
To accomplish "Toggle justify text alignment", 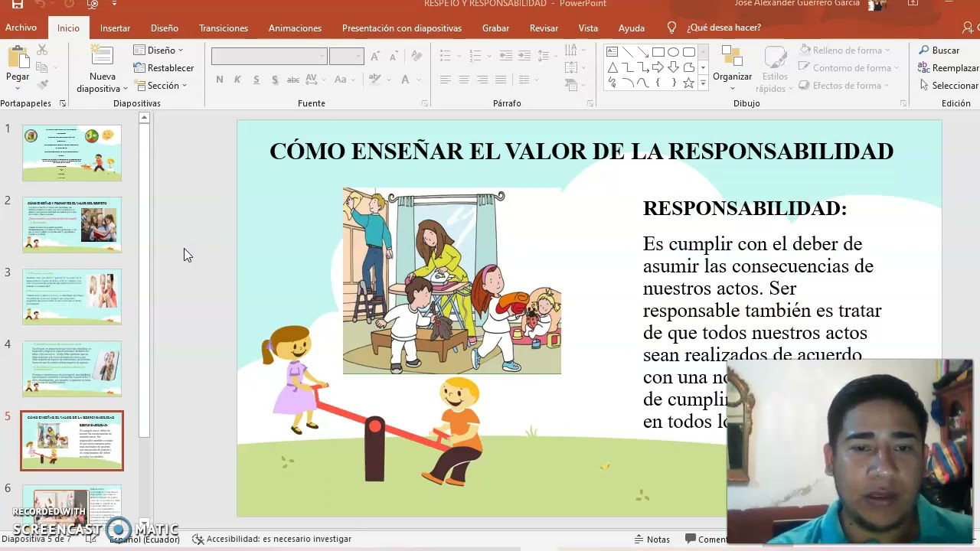I will click(x=501, y=80).
